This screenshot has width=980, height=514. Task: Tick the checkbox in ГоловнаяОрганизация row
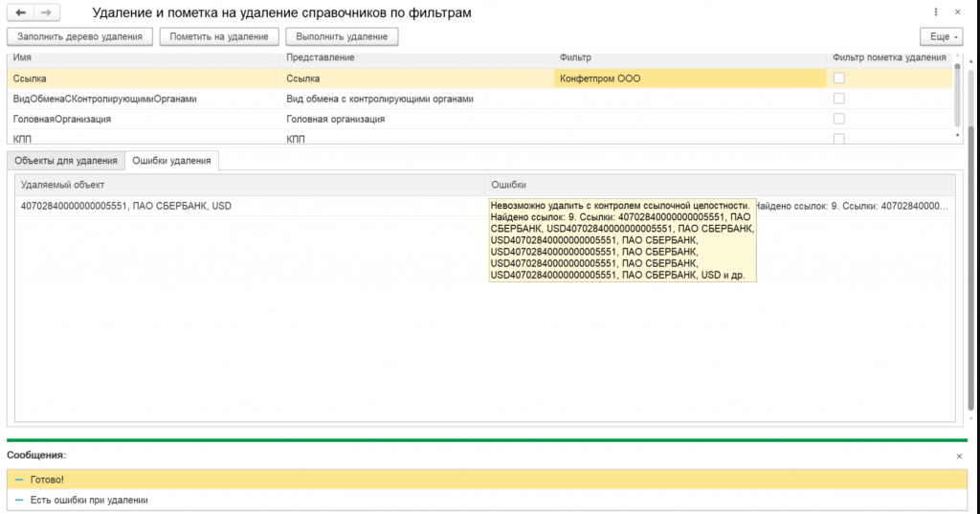[838, 119]
